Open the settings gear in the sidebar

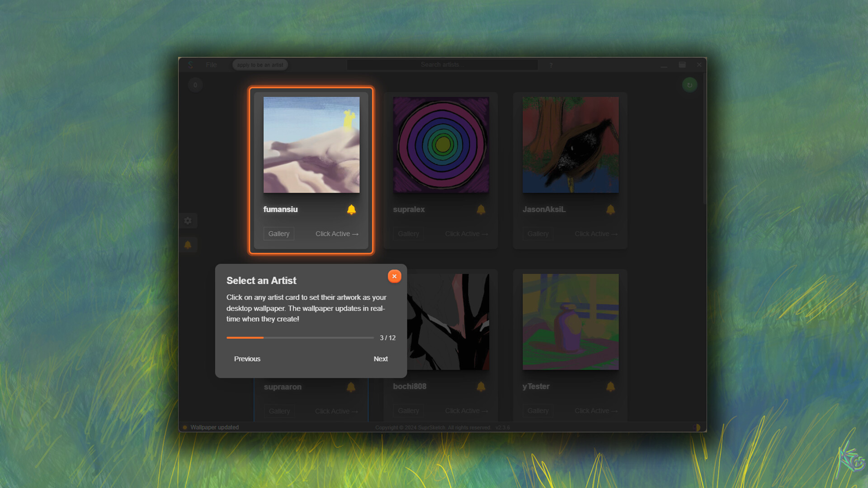point(188,221)
